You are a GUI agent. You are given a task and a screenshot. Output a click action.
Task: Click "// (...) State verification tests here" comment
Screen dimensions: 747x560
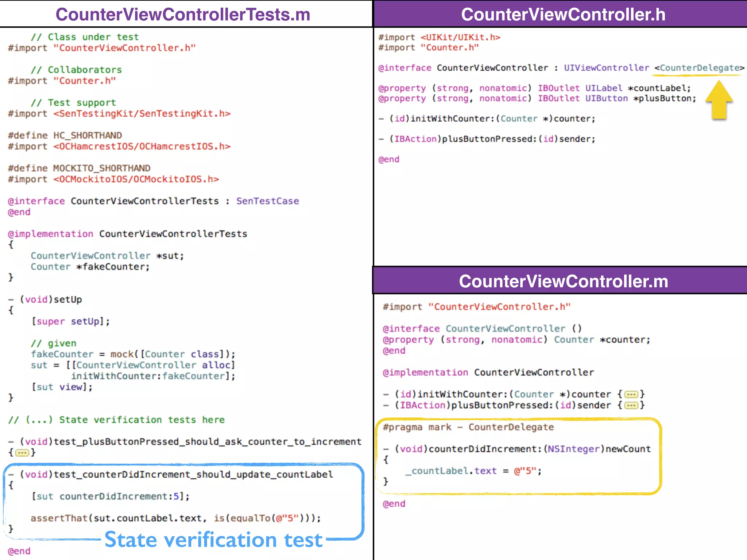[x=116, y=420]
